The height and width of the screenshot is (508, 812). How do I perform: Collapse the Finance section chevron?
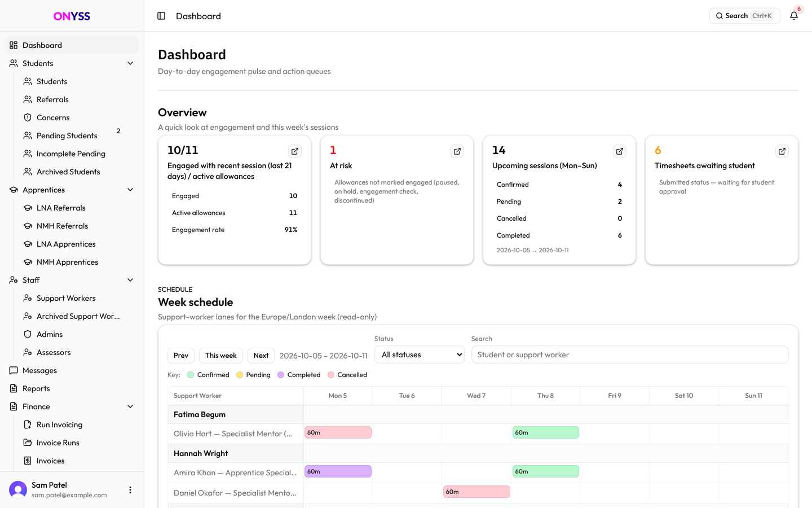tap(130, 406)
